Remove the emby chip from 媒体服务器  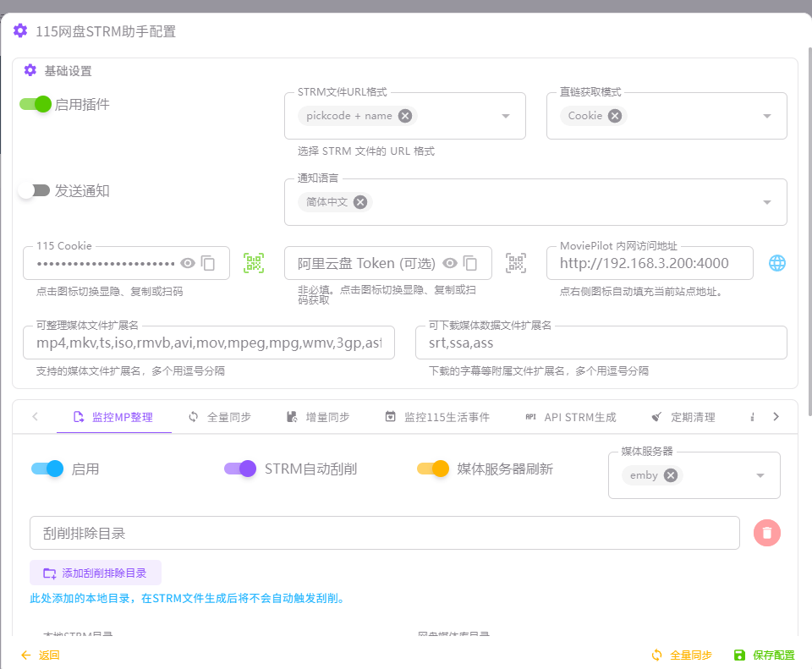click(x=671, y=475)
